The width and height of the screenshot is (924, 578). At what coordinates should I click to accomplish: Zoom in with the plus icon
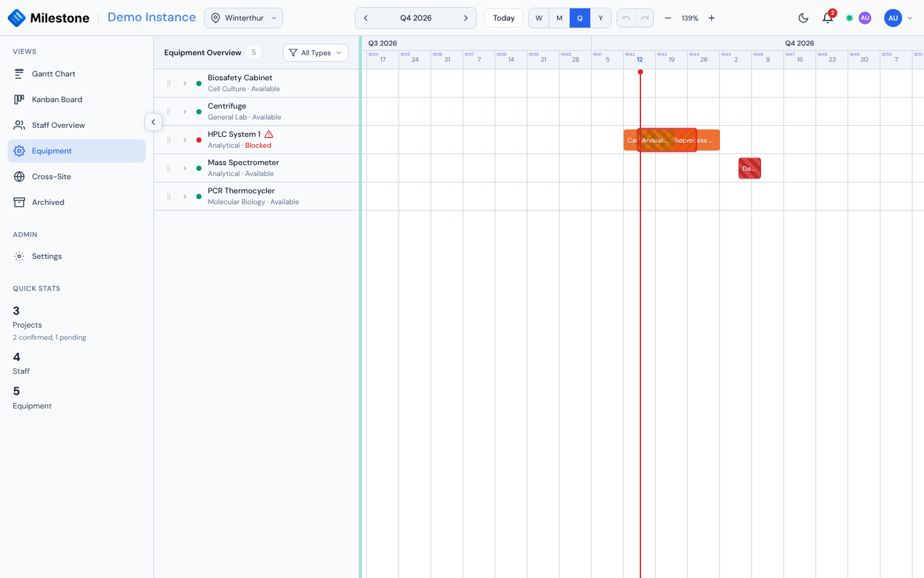(712, 18)
